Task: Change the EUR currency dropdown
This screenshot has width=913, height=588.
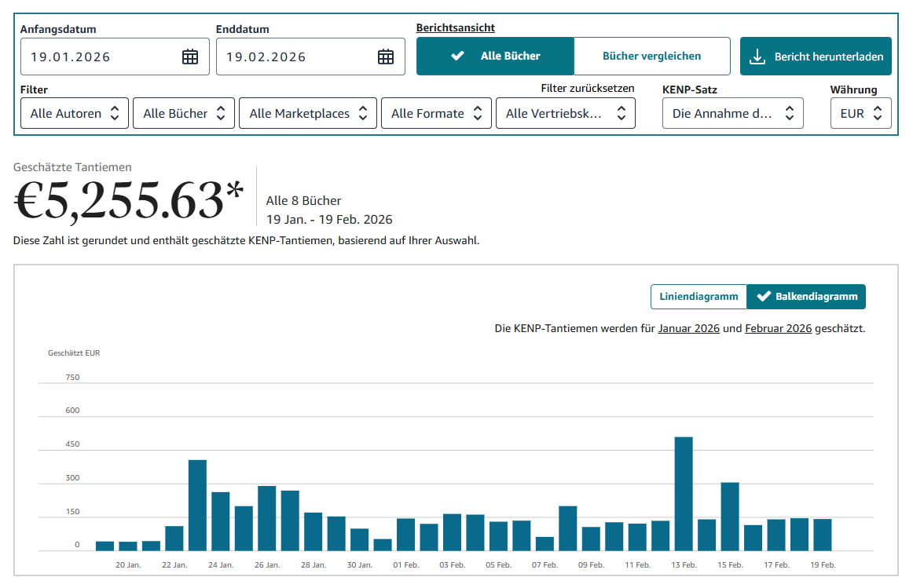Action: pos(860,113)
